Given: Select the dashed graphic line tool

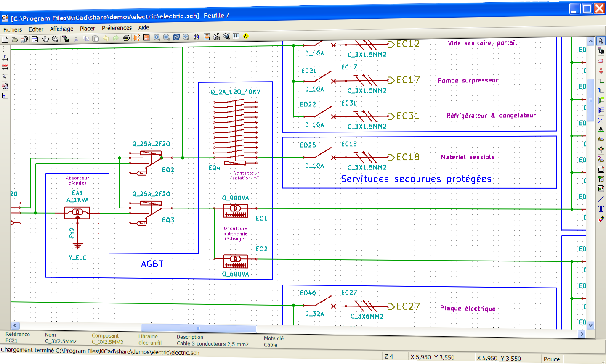Looking at the screenshot, I should pyautogui.click(x=601, y=199).
